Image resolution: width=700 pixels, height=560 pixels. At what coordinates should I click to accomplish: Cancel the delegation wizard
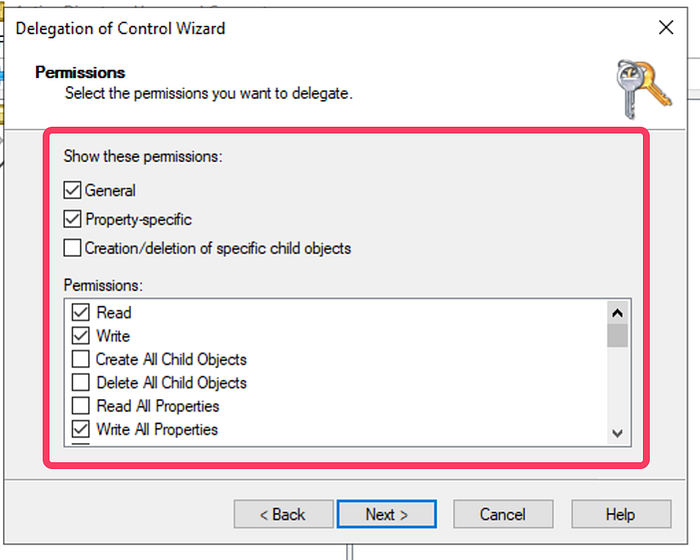503,514
